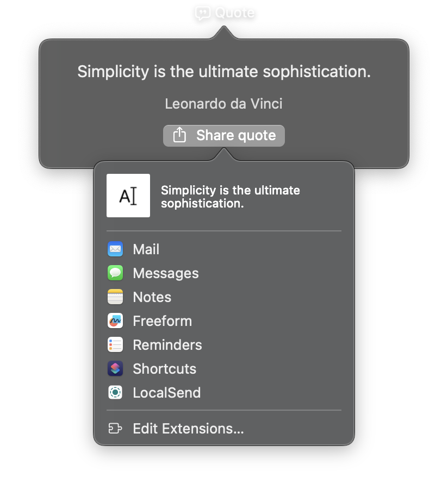Click the Shortcuts app icon
Image resolution: width=448 pixels, height=490 pixels.
[115, 368]
